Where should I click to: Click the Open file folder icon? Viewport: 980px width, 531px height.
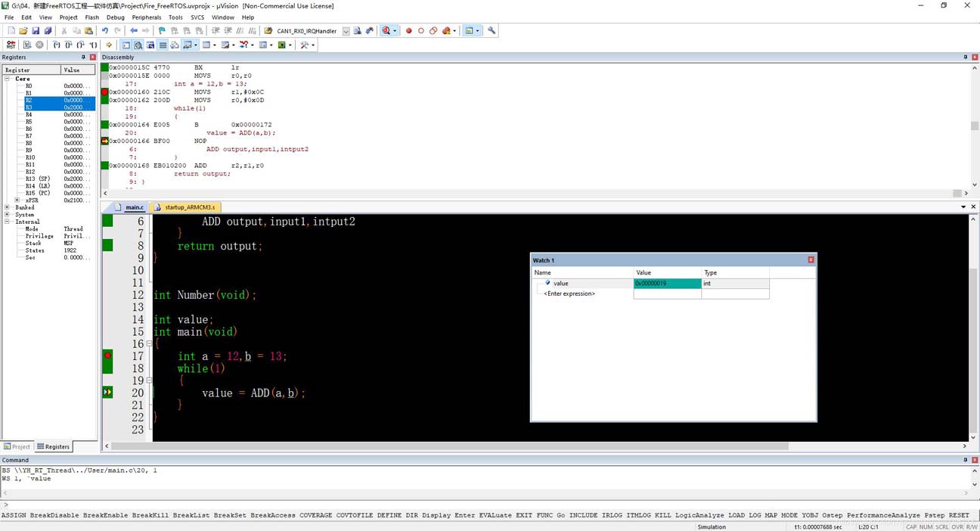(23, 31)
